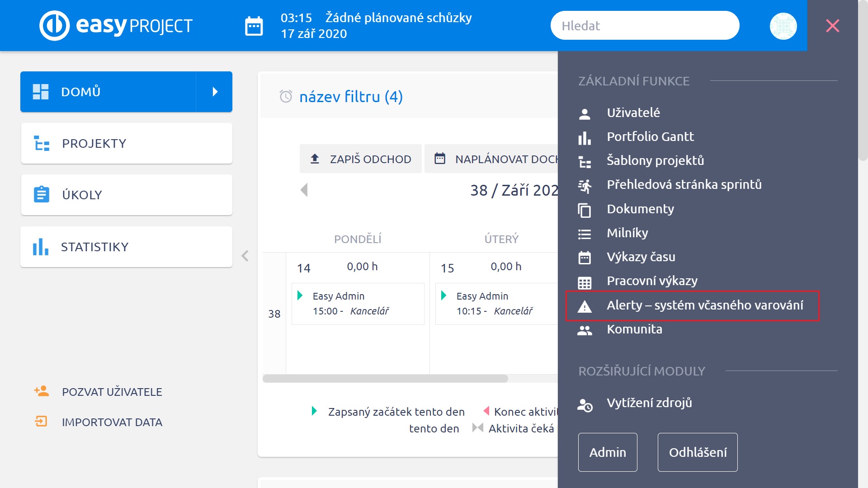
Task: Click the Uživatelé person icon
Action: pos(585,114)
